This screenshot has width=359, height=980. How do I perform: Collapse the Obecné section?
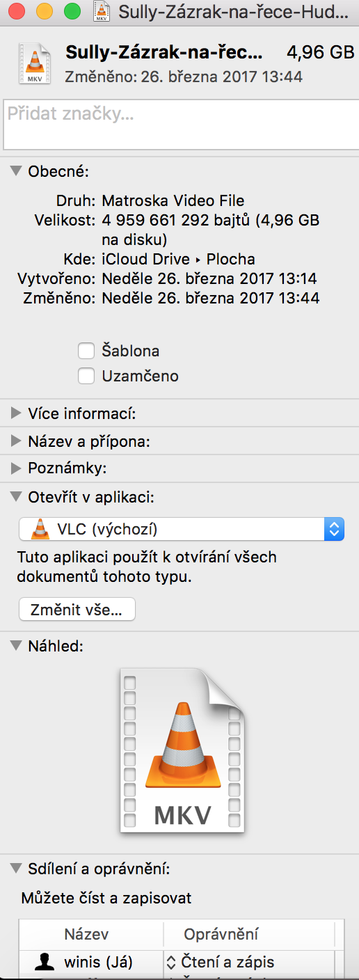pyautogui.click(x=15, y=171)
